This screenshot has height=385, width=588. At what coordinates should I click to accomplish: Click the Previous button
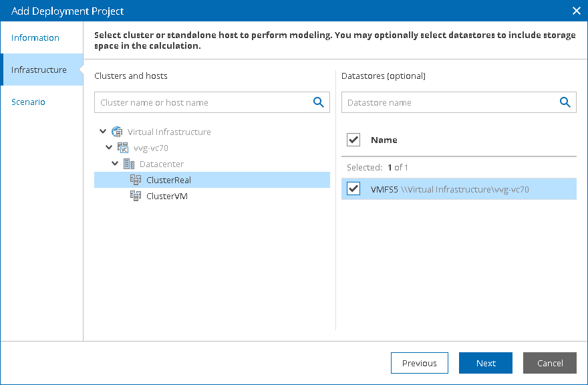tap(419, 363)
